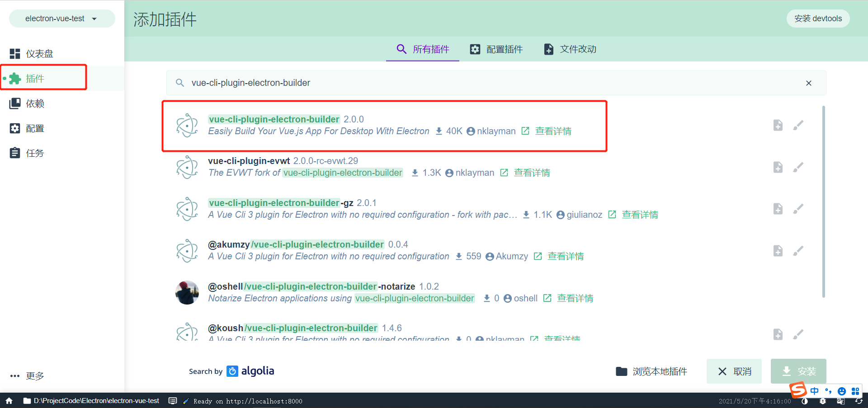Click the 安装 install button

[x=798, y=371]
